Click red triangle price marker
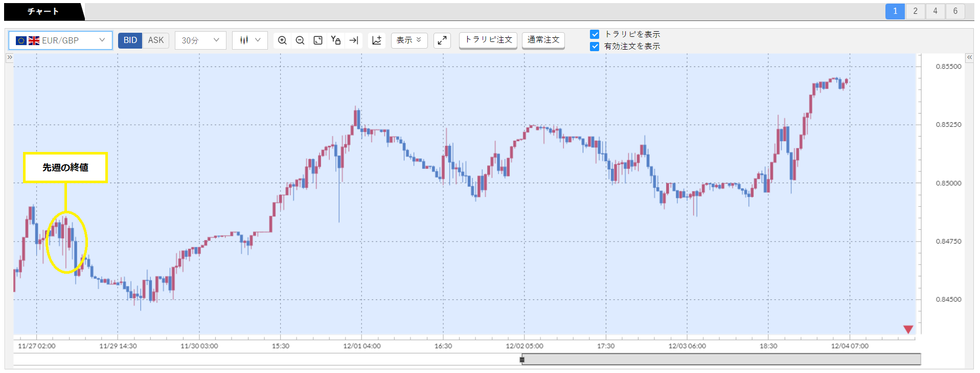The width and height of the screenshot is (980, 373). 908,330
